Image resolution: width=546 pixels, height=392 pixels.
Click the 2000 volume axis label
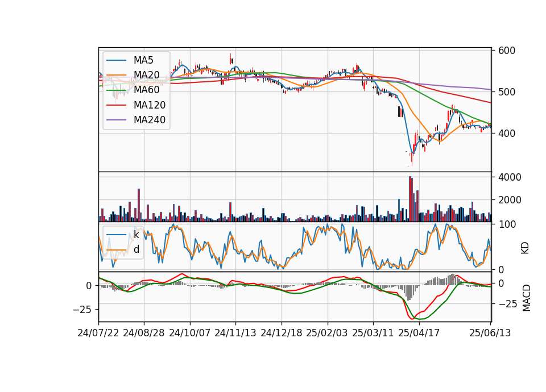coord(510,201)
